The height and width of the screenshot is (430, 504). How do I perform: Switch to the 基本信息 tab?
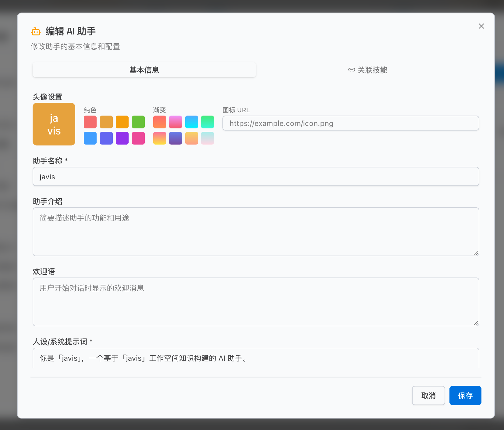(x=144, y=70)
